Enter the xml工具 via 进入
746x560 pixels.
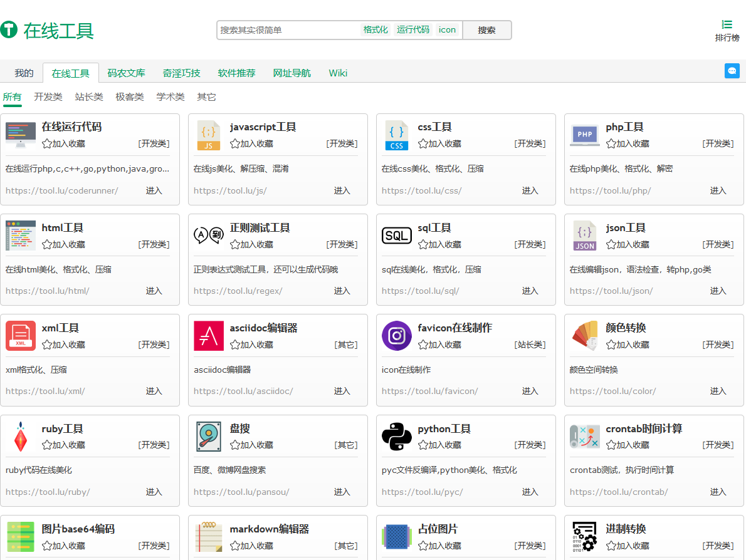(154, 391)
